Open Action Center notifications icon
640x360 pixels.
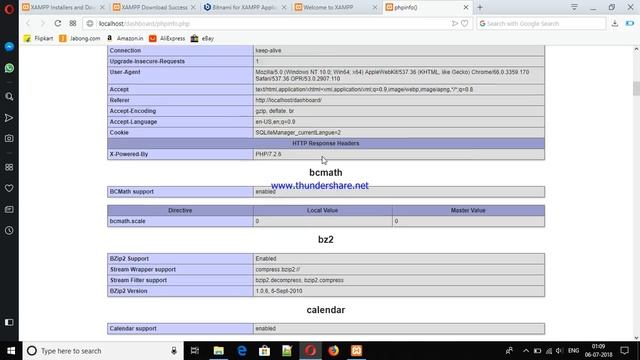[624, 351]
